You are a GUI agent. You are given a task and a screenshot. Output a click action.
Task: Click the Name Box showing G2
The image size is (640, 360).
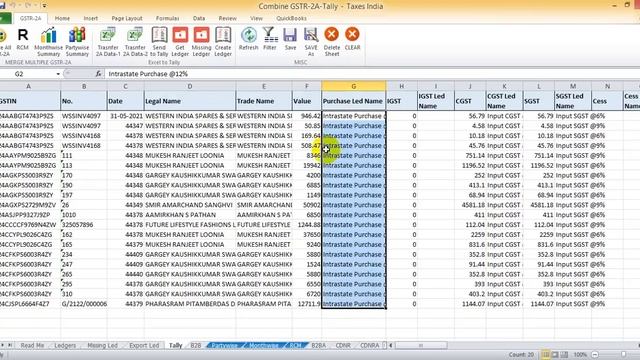pos(28,74)
